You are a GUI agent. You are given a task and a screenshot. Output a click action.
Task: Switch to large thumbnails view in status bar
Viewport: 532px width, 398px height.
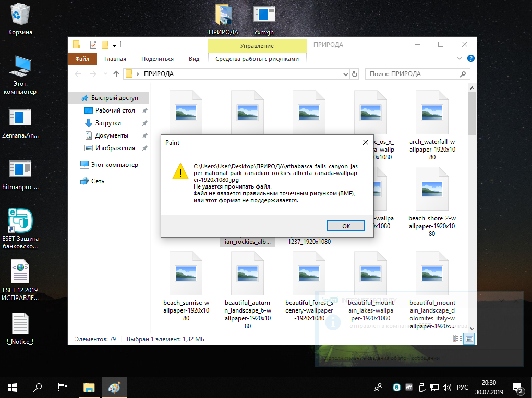coord(469,339)
